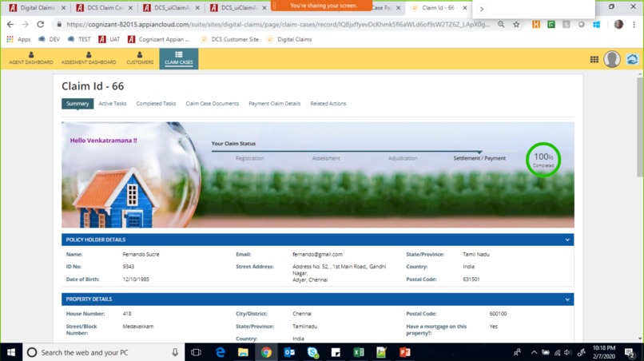View the Payment Claim Details tab
The height and width of the screenshot is (361, 644).
pos(274,104)
